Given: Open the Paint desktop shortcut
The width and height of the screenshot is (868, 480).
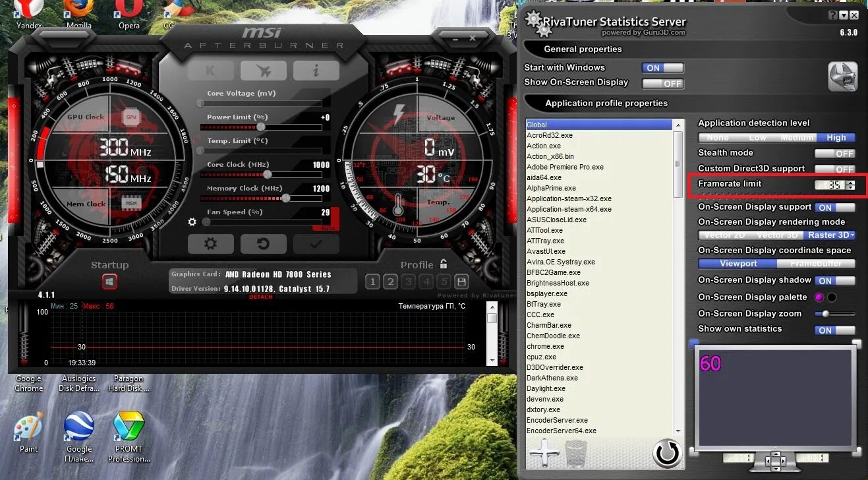Looking at the screenshot, I should pyautogui.click(x=28, y=433).
